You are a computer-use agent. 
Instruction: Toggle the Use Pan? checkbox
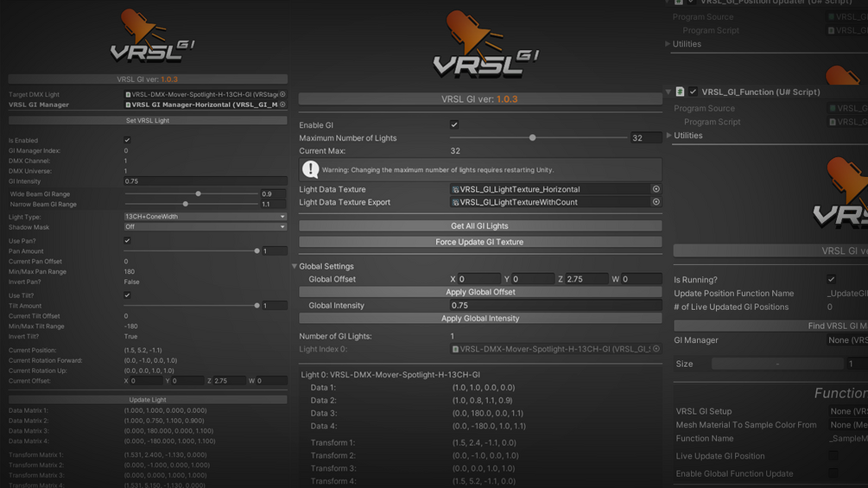(x=127, y=241)
